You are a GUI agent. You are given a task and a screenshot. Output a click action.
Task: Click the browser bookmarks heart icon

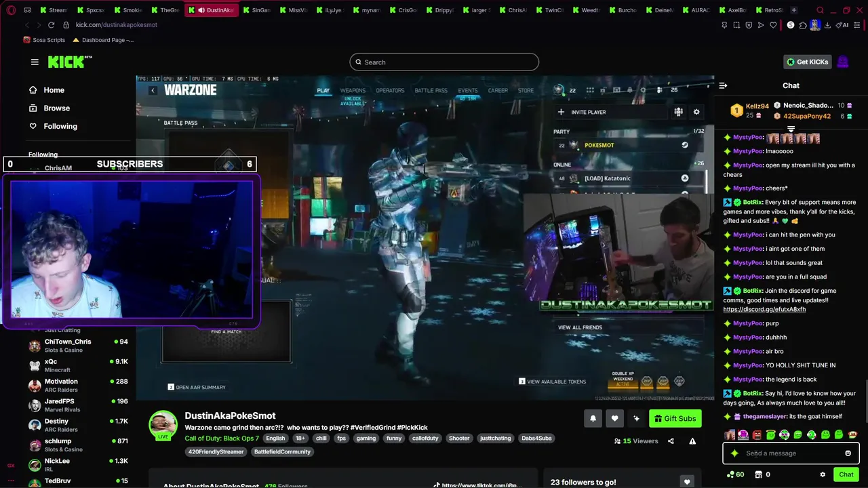click(x=773, y=25)
